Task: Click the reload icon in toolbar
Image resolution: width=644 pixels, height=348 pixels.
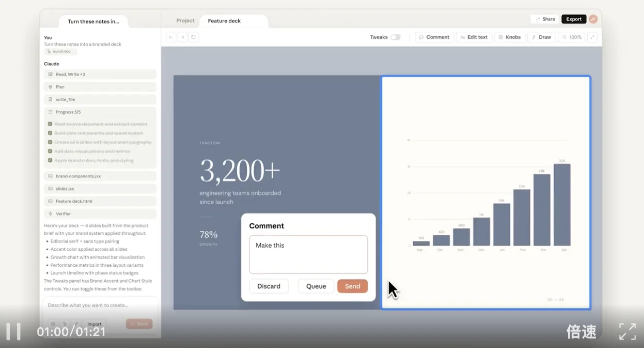Action: coord(194,37)
